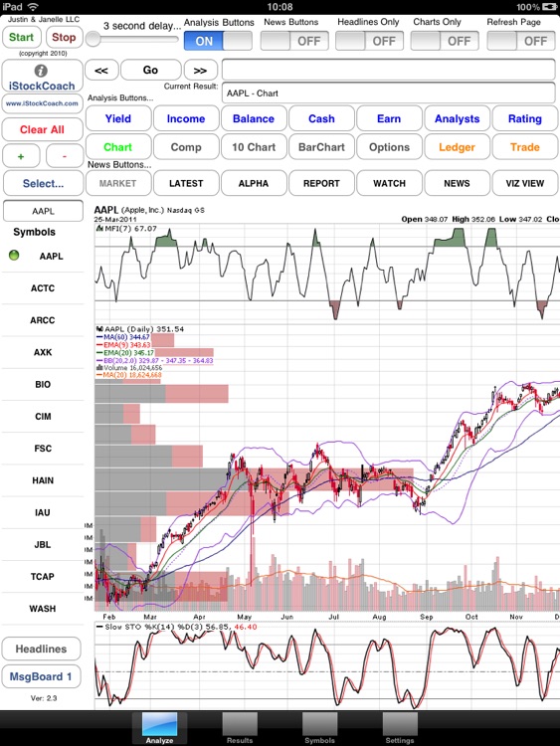Show LATEST news

[x=186, y=183]
